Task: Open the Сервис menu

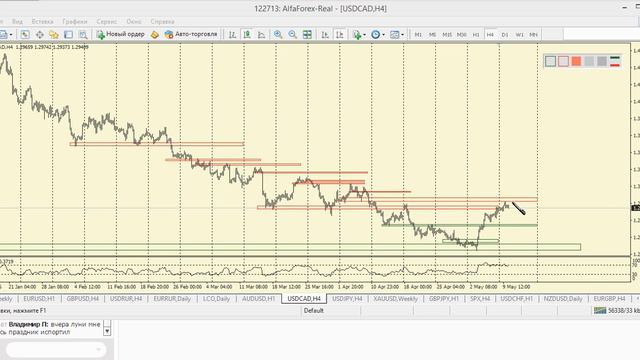Action: click(x=107, y=21)
